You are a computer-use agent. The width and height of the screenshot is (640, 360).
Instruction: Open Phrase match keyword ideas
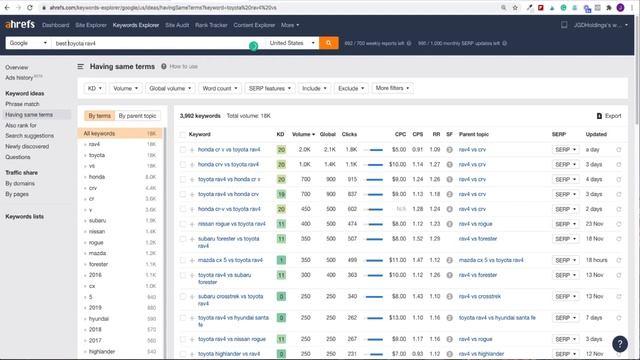point(22,104)
